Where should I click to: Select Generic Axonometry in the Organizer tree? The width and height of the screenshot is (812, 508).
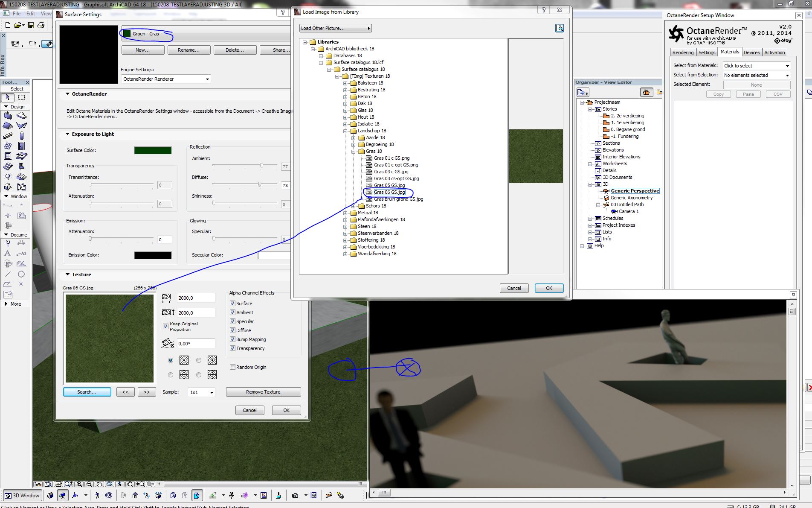tap(632, 198)
